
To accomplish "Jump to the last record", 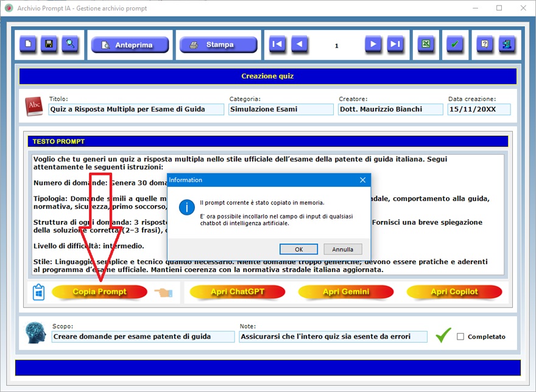I will (395, 44).
